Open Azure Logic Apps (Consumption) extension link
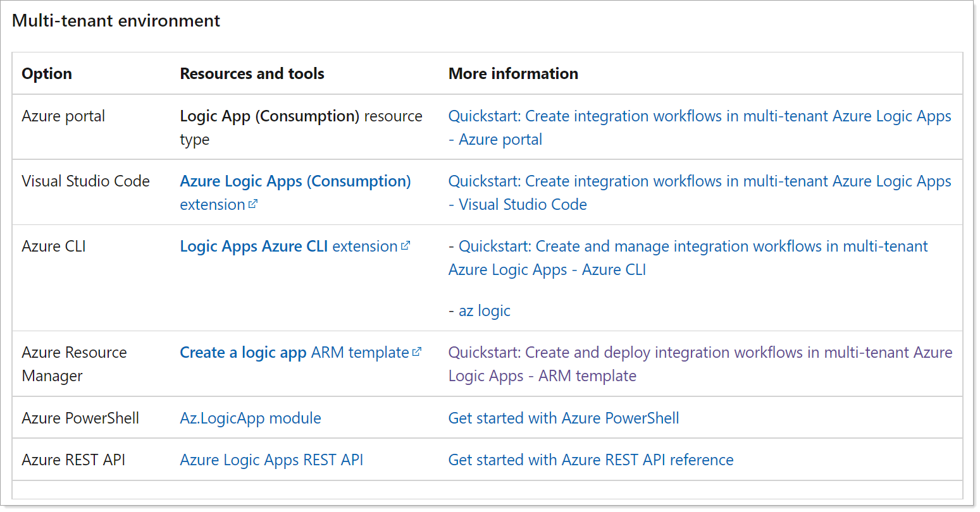 pos(295,193)
